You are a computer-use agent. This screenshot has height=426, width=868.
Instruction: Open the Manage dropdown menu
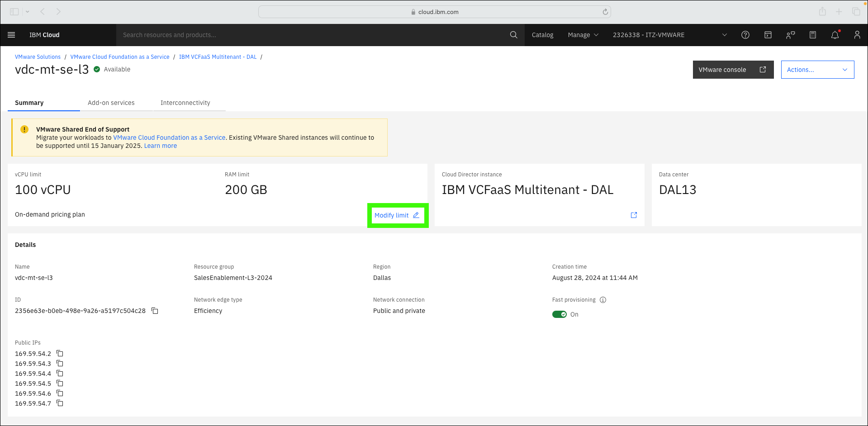click(583, 35)
